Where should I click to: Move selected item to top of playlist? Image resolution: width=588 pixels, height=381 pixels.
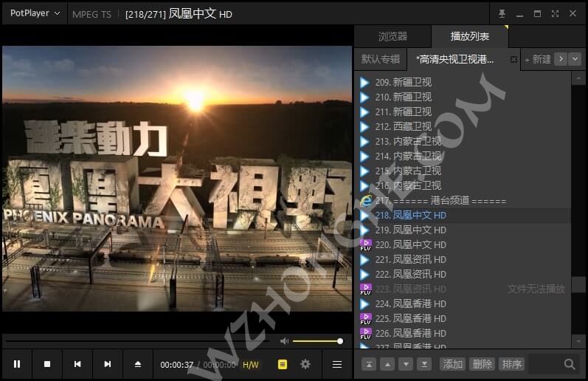(369, 364)
